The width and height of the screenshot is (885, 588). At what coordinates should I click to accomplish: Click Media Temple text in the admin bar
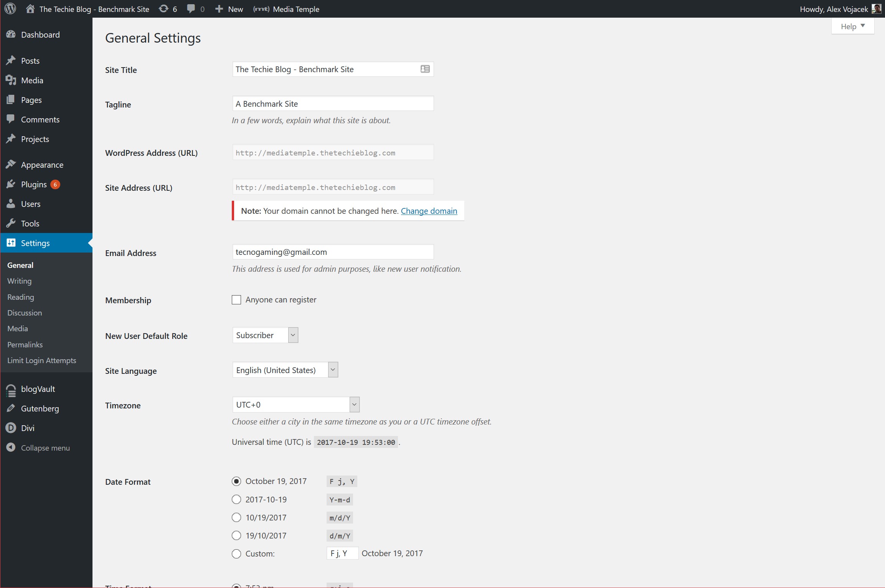(296, 9)
